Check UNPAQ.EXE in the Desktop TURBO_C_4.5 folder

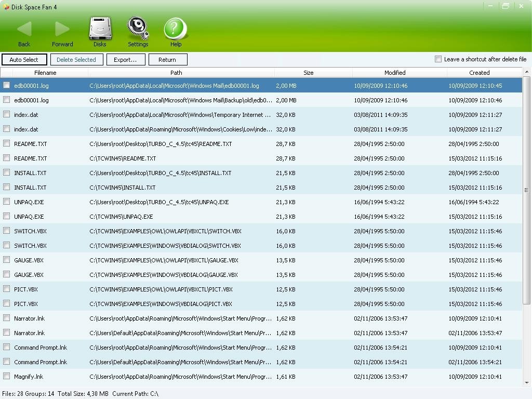coord(6,202)
